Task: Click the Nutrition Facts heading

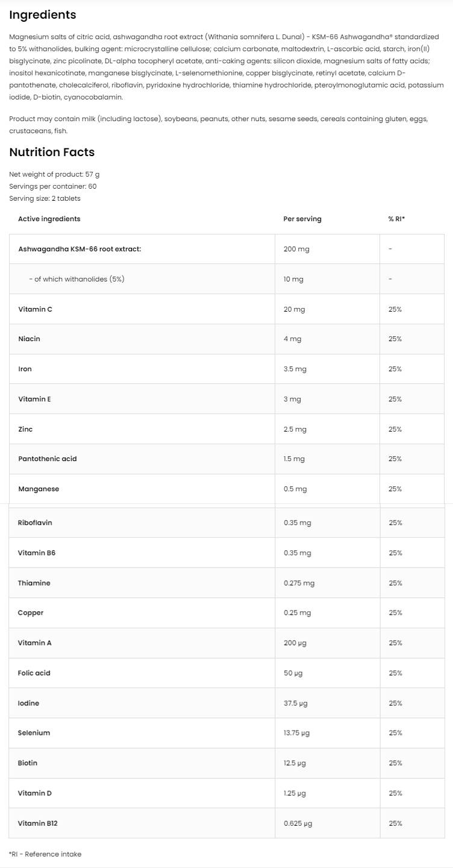Action: tap(52, 153)
